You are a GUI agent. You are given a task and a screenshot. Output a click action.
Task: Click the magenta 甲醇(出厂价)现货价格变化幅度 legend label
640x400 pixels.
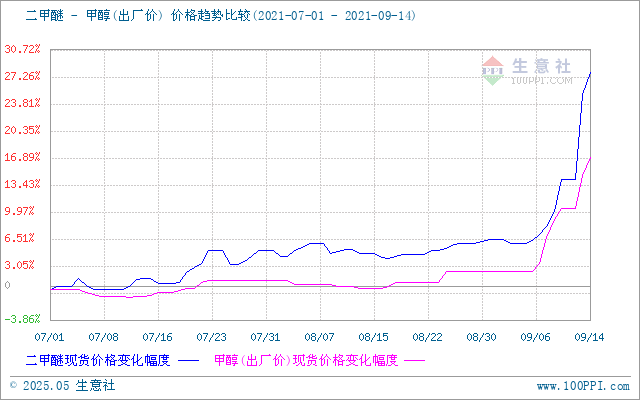(x=306, y=360)
